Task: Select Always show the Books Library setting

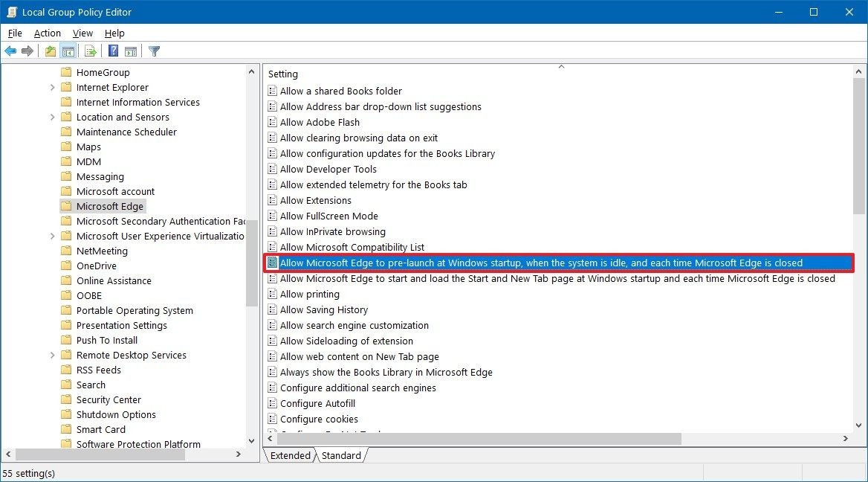Action: pyautogui.click(x=386, y=373)
